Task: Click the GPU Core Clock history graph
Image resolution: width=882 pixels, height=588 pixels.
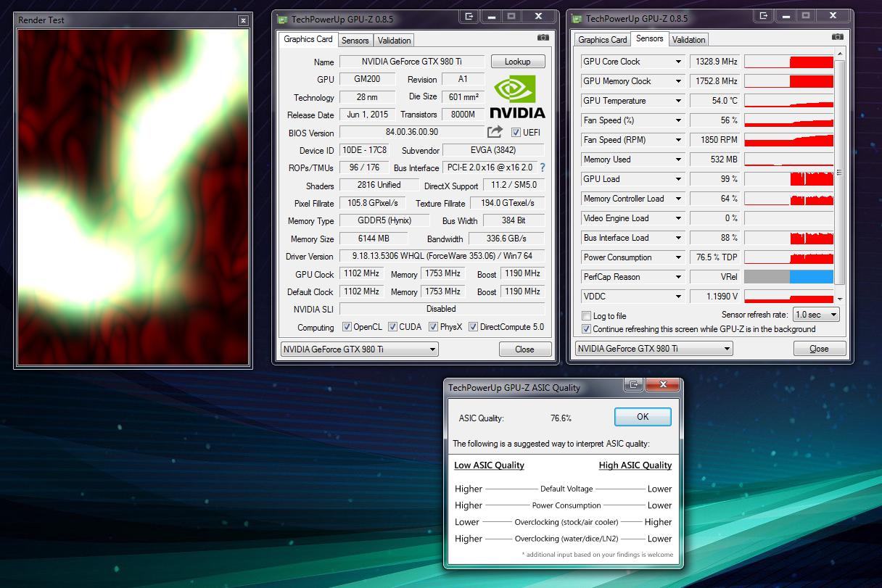Action: point(788,62)
